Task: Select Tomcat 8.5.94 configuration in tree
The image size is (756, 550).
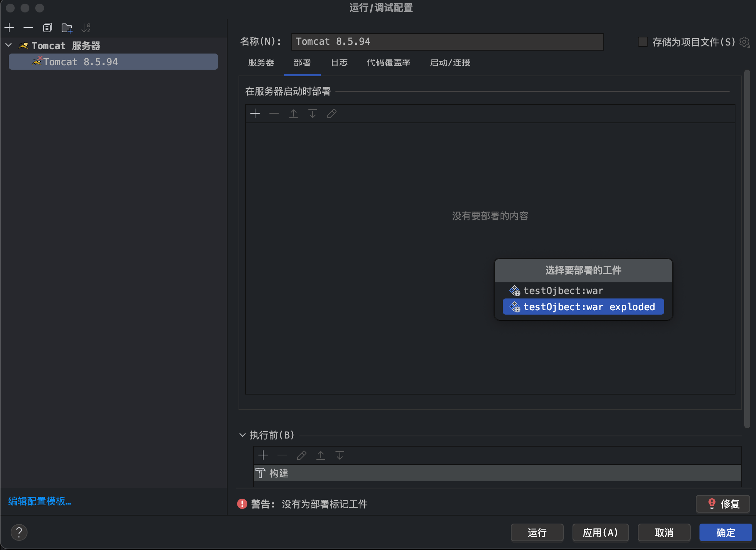Action: coord(113,62)
